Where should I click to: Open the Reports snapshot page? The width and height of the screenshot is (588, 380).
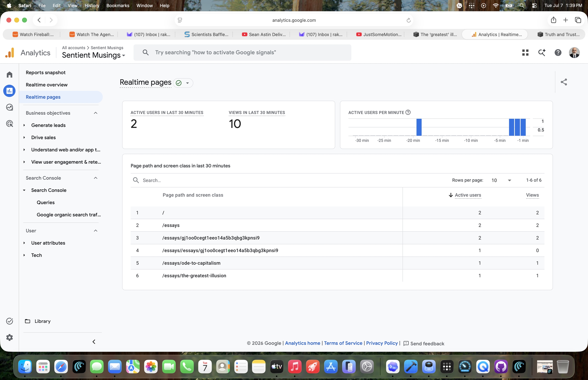pyautogui.click(x=46, y=73)
